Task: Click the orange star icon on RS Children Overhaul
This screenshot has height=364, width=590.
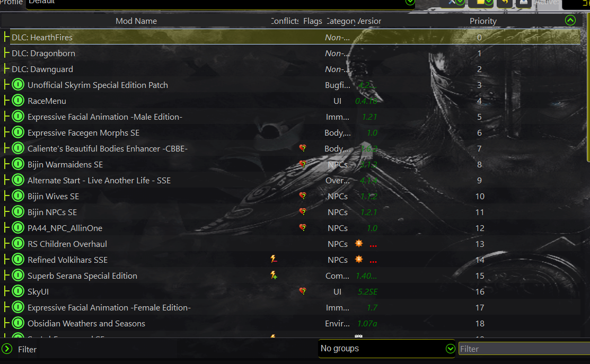Action: click(x=358, y=243)
